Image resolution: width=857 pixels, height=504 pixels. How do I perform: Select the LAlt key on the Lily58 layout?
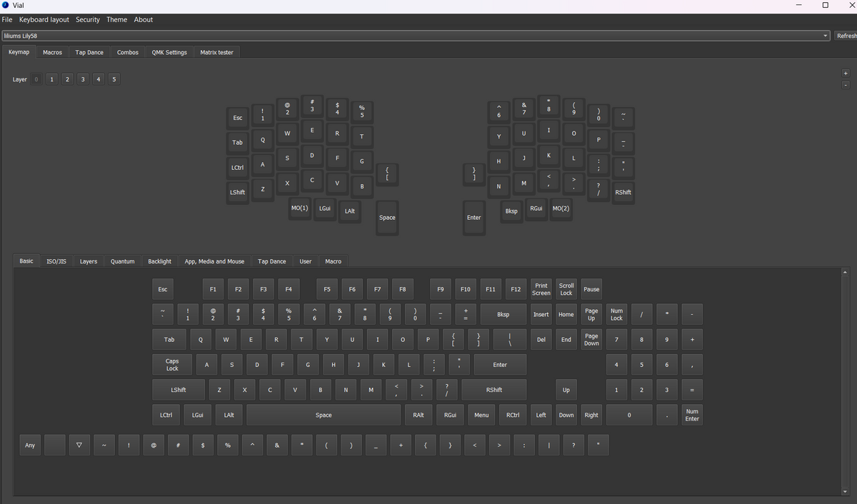coord(350,211)
